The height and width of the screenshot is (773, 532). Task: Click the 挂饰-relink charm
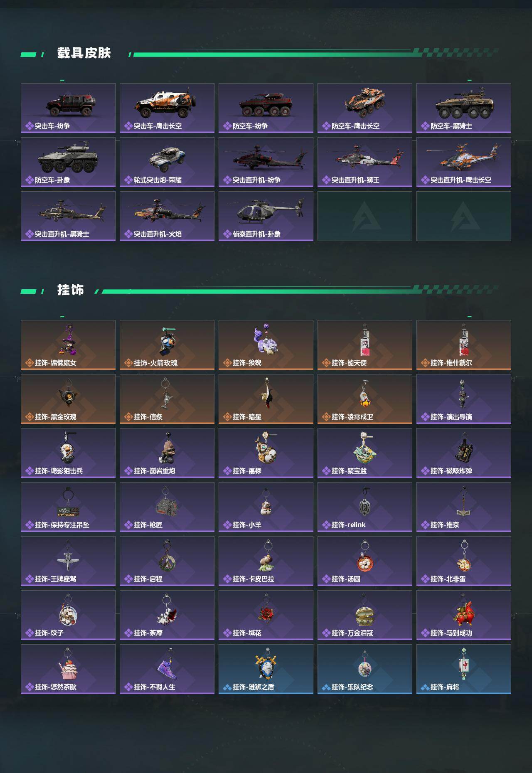point(365,507)
